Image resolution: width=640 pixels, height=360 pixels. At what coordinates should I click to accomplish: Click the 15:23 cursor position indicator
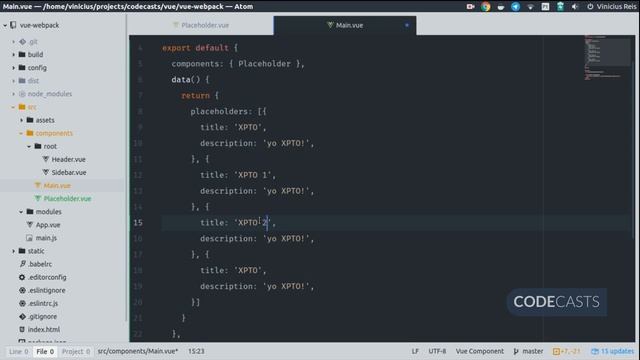pyautogui.click(x=196, y=351)
